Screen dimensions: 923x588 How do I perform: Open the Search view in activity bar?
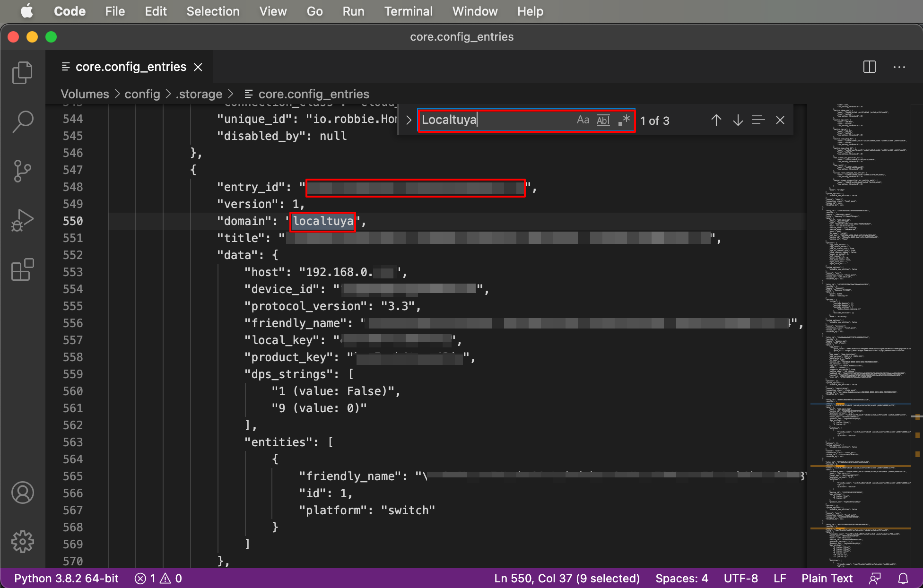[22, 121]
